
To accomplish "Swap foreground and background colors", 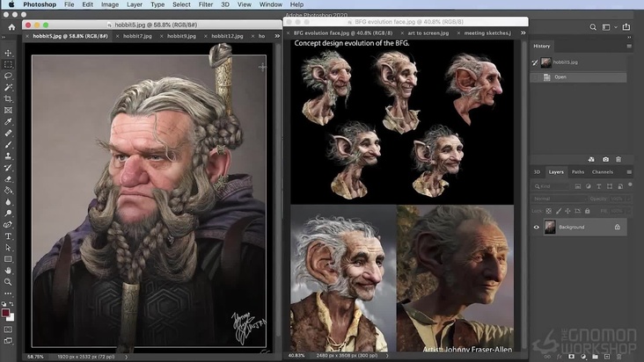I will (x=11, y=304).
